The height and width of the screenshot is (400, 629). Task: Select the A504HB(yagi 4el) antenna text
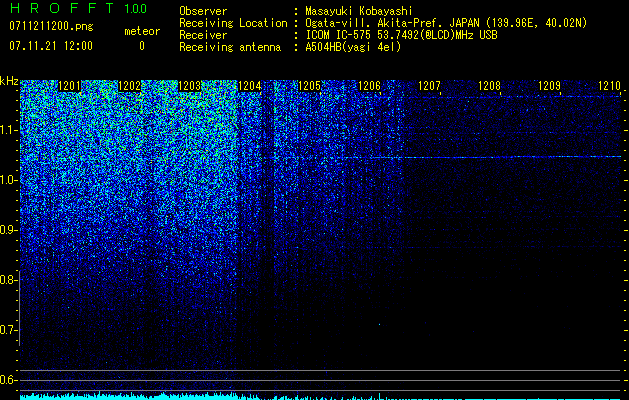(x=353, y=47)
